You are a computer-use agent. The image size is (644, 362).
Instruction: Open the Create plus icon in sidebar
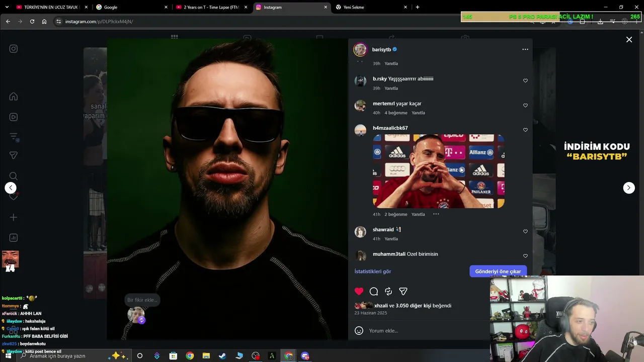tap(14, 217)
